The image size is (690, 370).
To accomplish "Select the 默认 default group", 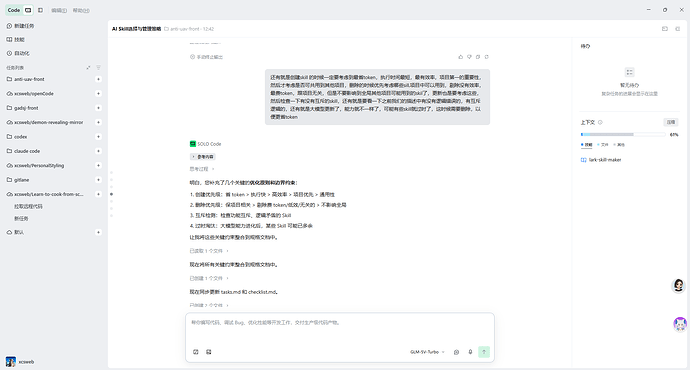I will point(15,232).
